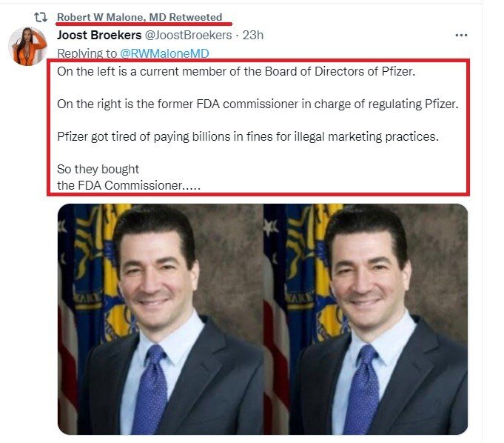Viewport: 504px width, 443px height.
Task: Open the @RWMaloneMD mention link
Action: pos(164,53)
